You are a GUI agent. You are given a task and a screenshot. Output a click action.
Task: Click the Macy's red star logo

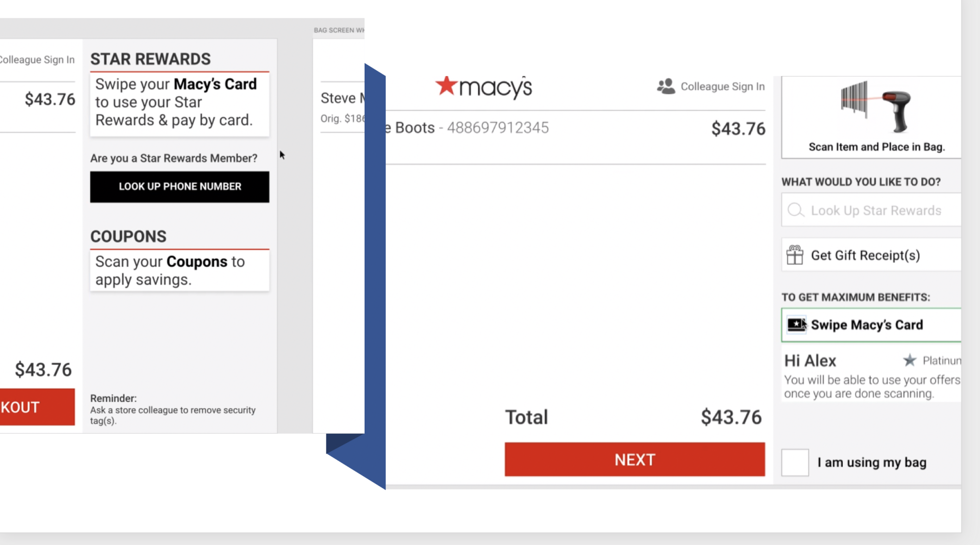pyautogui.click(x=446, y=86)
